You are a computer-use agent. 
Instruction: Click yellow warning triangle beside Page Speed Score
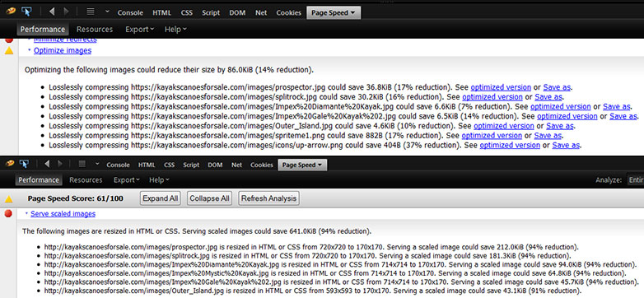pos(8,199)
